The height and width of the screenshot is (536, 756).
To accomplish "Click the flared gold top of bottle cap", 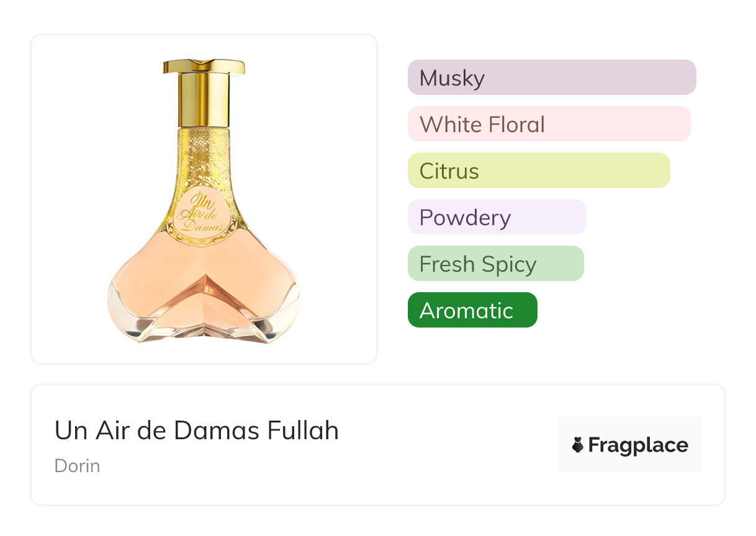I will tap(204, 66).
